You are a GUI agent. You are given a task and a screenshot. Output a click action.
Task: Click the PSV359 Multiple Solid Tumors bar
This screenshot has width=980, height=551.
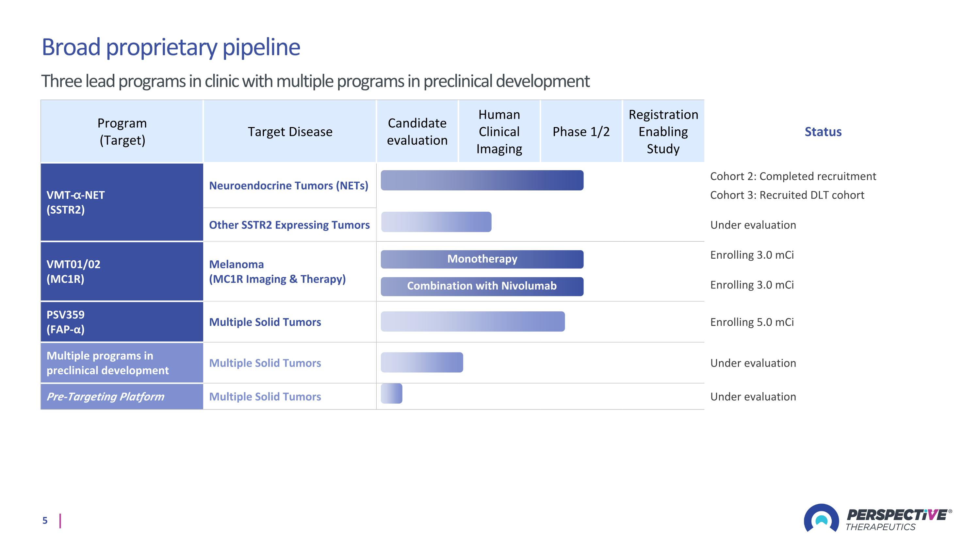pyautogui.click(x=472, y=321)
